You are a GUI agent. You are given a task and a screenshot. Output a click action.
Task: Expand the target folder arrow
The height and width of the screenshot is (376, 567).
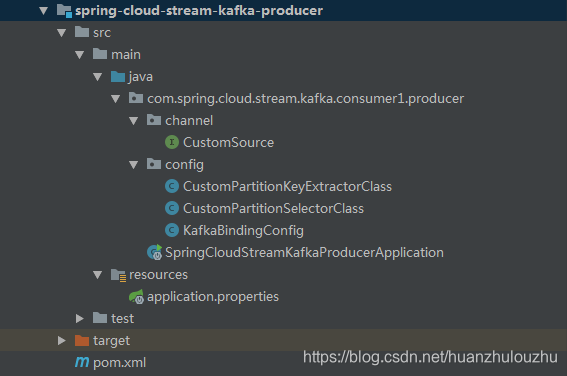tap(61, 341)
